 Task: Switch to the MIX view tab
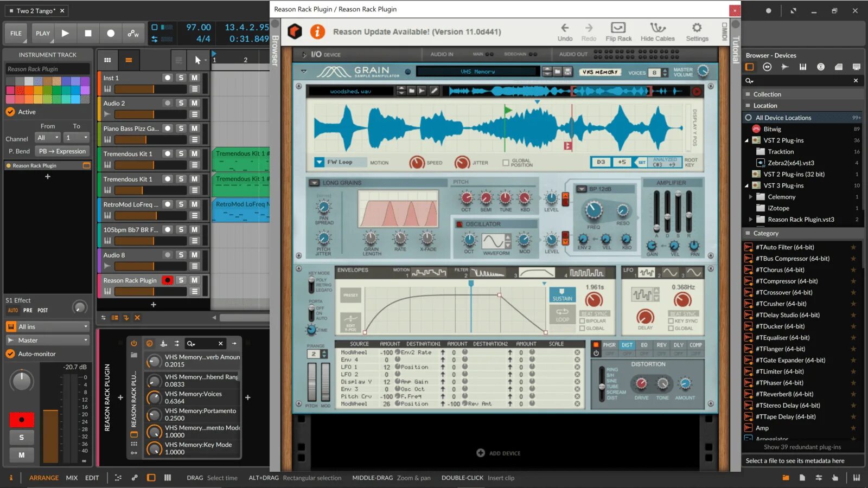(x=71, y=478)
